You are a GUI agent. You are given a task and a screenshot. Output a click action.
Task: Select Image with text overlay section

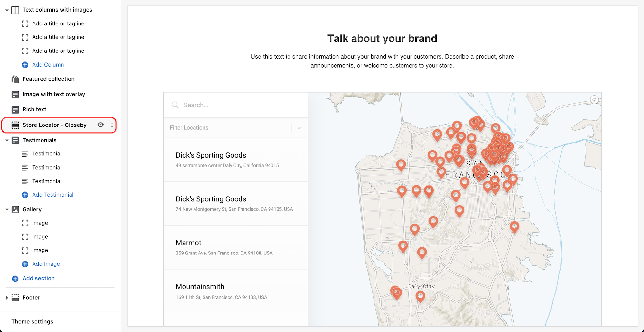pos(54,94)
